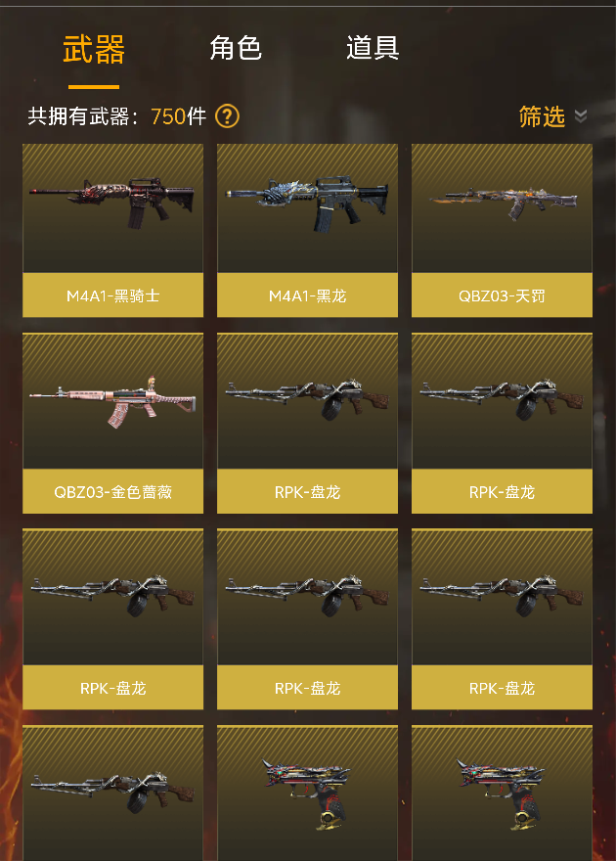The width and height of the screenshot is (616, 861).
Task: Switch to the 道具 tab
Action: [x=373, y=48]
